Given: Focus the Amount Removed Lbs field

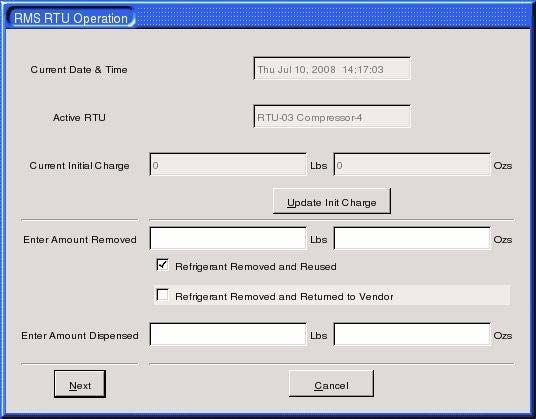Looking at the screenshot, I should [x=228, y=238].
